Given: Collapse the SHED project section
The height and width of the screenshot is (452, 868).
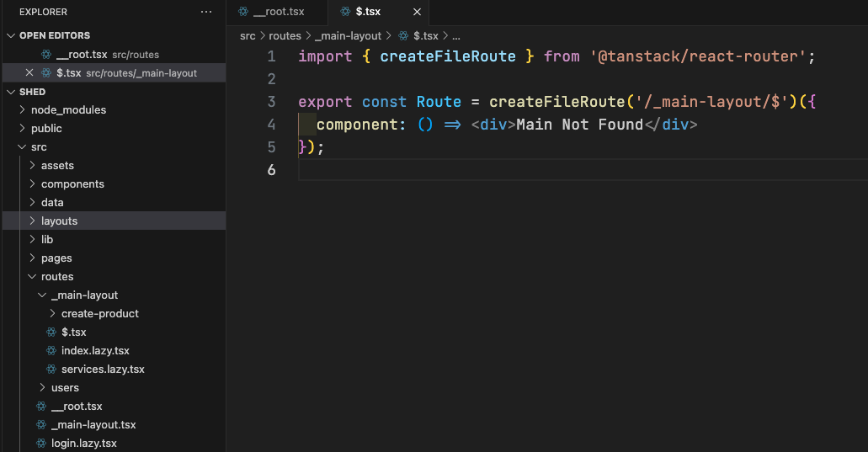Looking at the screenshot, I should [11, 92].
